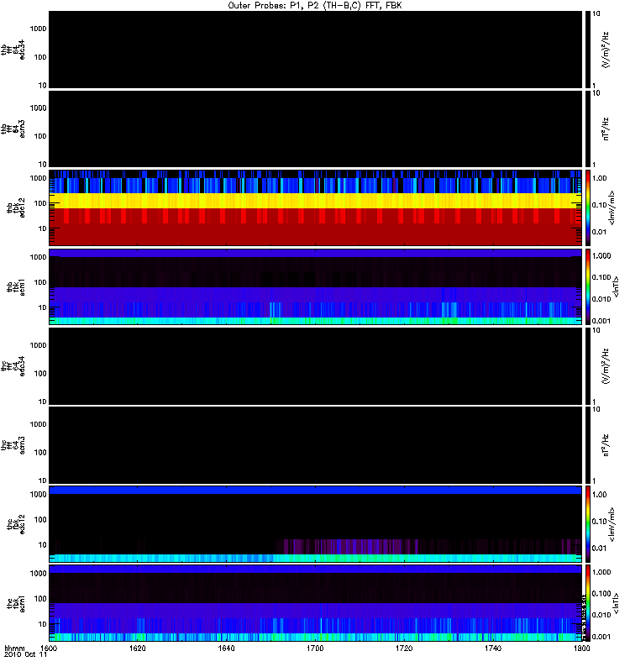Click the (V/m)²/Hz unit label of thb edc34
This screenshot has width=630, height=672.
point(606,50)
